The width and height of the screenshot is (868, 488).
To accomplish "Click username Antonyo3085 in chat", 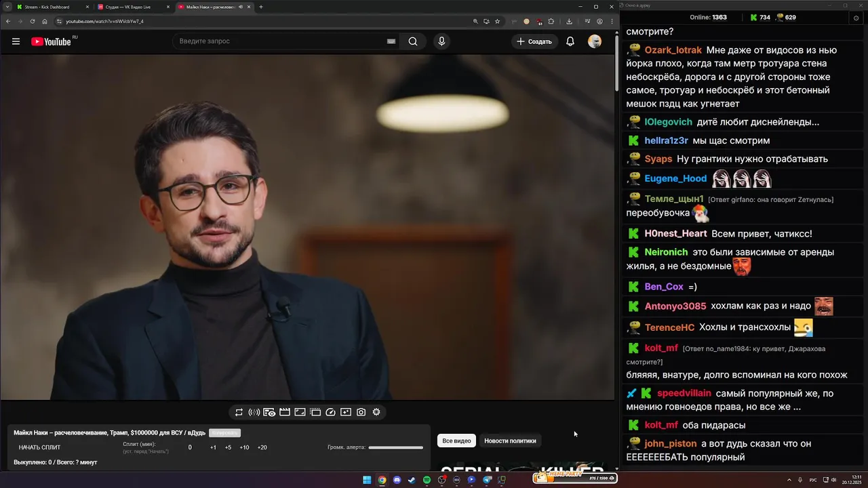I will coord(675,306).
